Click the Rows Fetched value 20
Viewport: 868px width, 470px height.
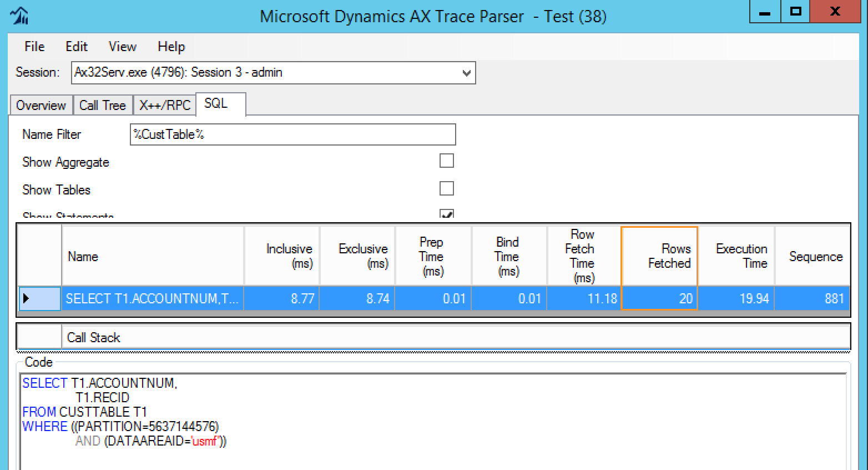659,298
